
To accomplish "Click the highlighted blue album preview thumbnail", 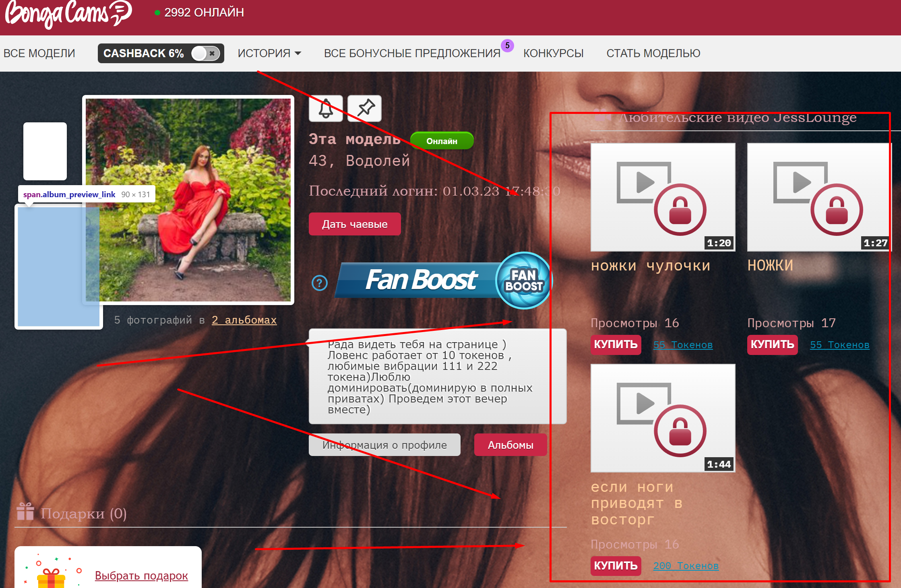I will tap(59, 266).
